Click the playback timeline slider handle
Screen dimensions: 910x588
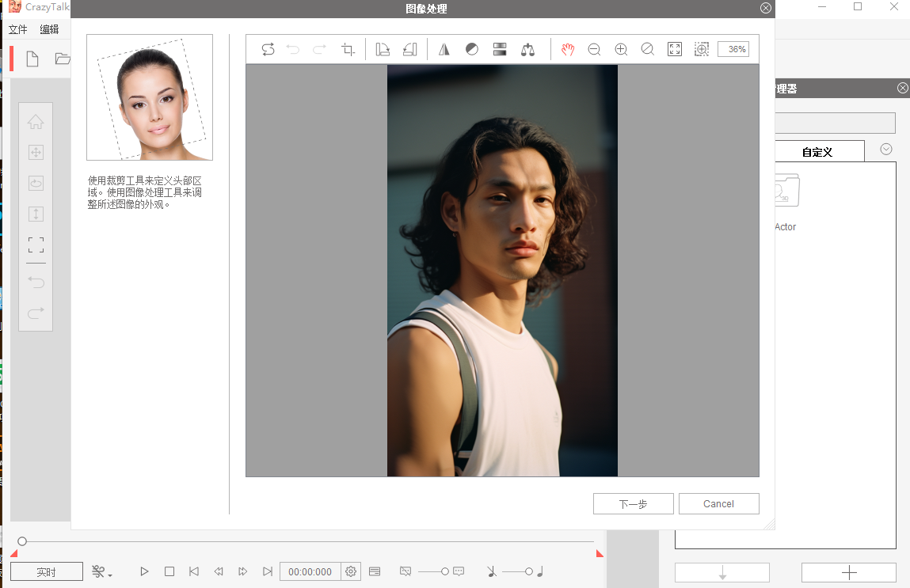point(22,541)
